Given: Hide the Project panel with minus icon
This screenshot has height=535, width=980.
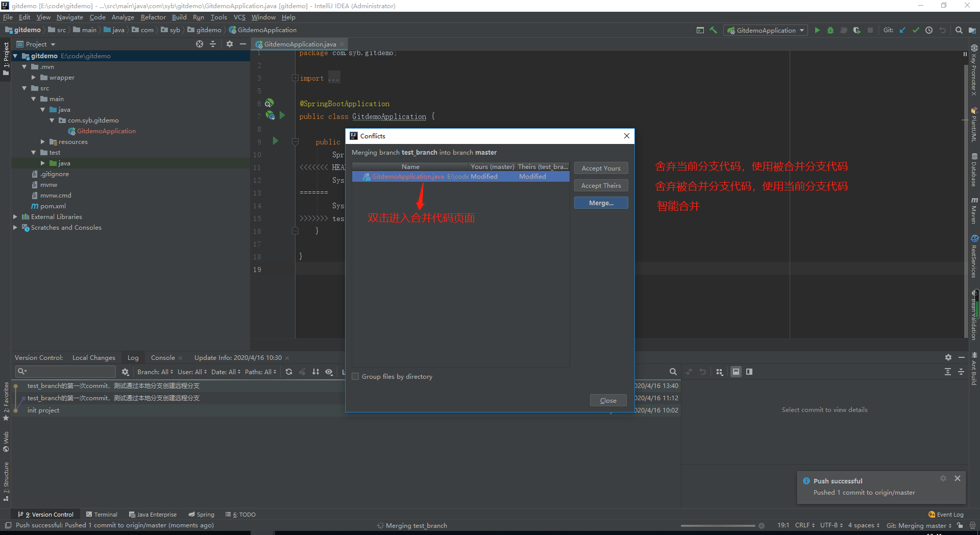Looking at the screenshot, I should pyautogui.click(x=243, y=44).
